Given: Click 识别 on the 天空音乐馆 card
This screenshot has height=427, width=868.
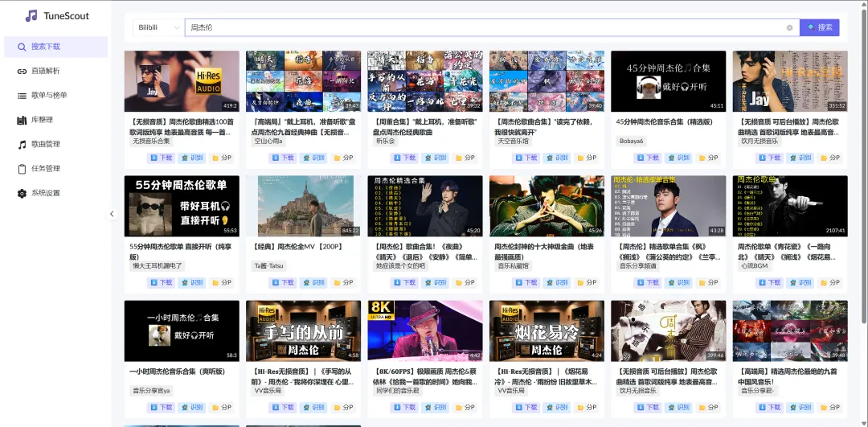Looking at the screenshot, I should pyautogui.click(x=556, y=158).
